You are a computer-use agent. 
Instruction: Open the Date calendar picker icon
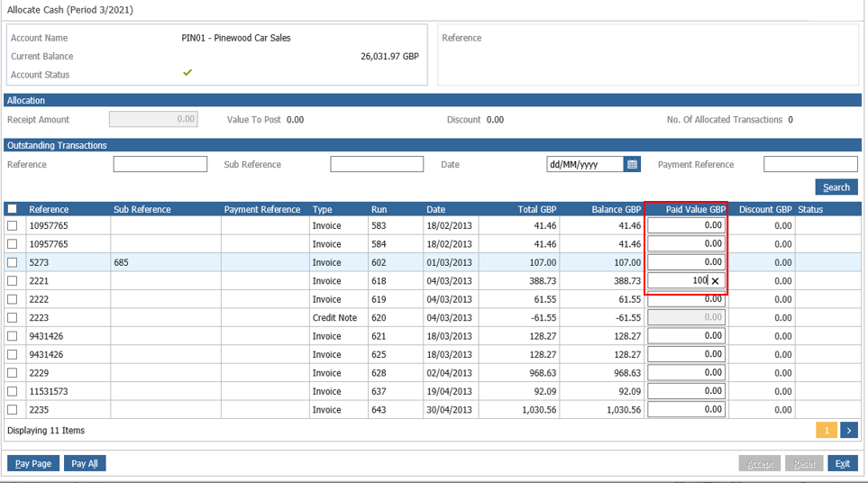632,164
